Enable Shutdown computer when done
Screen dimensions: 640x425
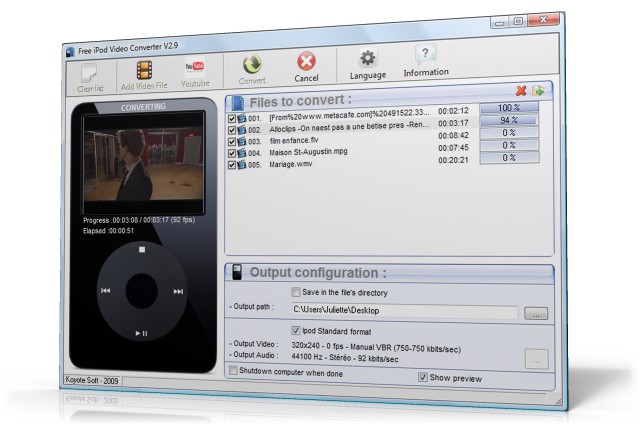(233, 370)
